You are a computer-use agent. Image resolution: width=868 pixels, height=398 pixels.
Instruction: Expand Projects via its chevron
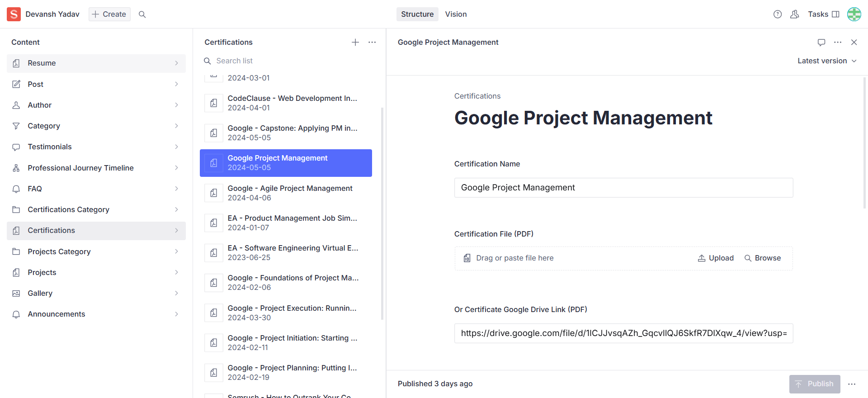176,272
